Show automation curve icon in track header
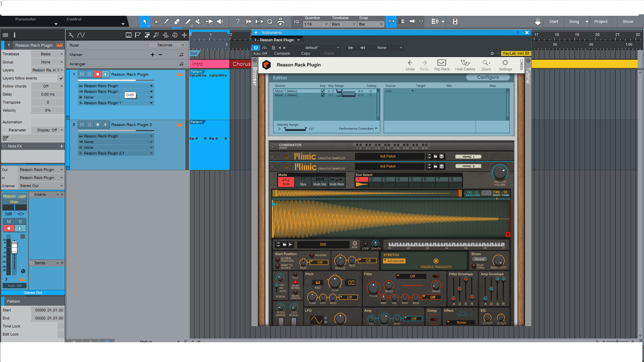 [81, 35]
